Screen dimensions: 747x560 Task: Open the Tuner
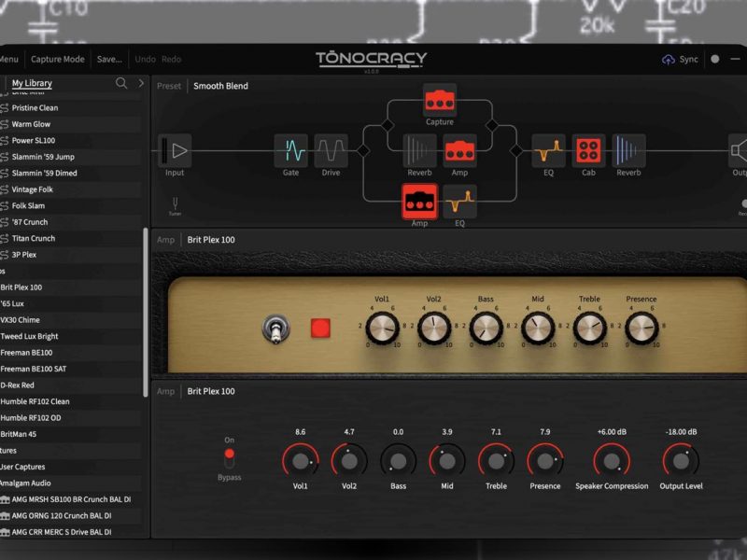[x=175, y=205]
